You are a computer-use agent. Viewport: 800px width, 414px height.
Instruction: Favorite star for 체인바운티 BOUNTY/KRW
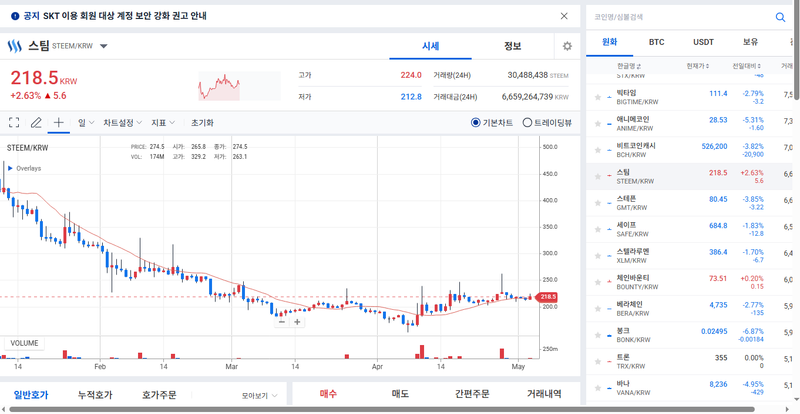click(597, 283)
